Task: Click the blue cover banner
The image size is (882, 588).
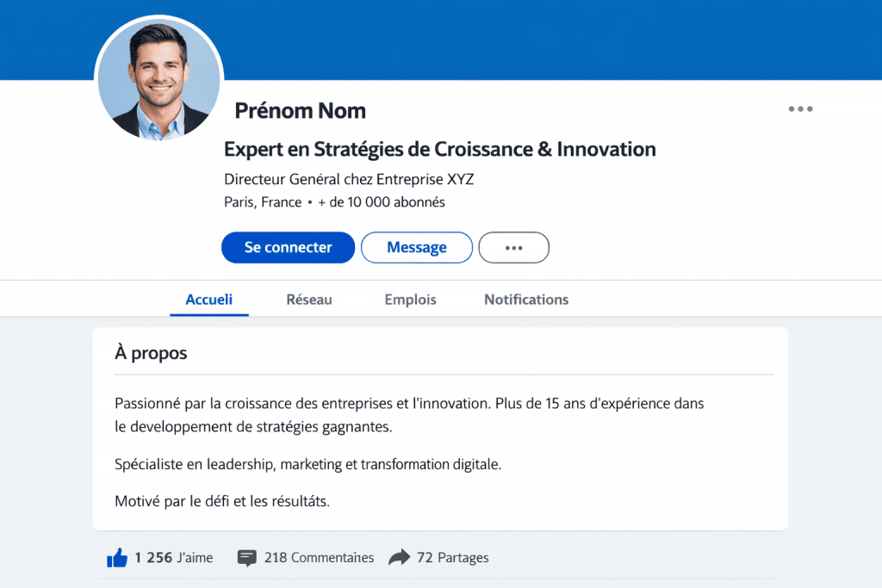Action: tap(551, 39)
